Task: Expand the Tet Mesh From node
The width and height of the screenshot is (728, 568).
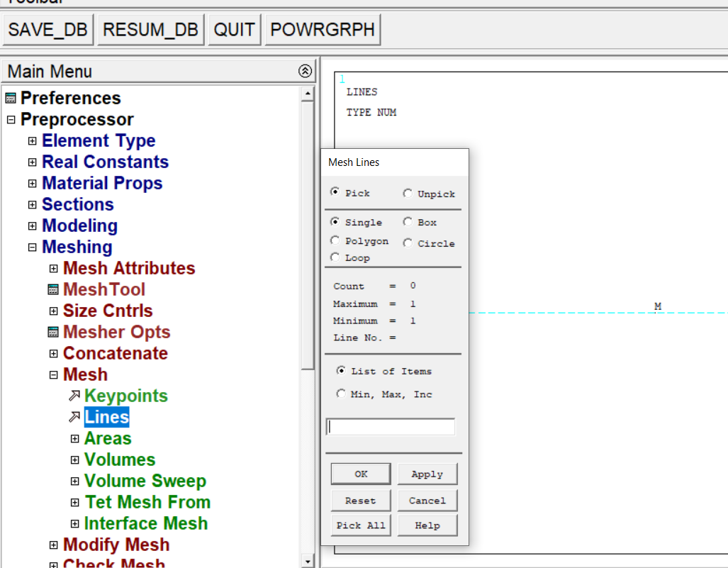Action: (x=74, y=503)
